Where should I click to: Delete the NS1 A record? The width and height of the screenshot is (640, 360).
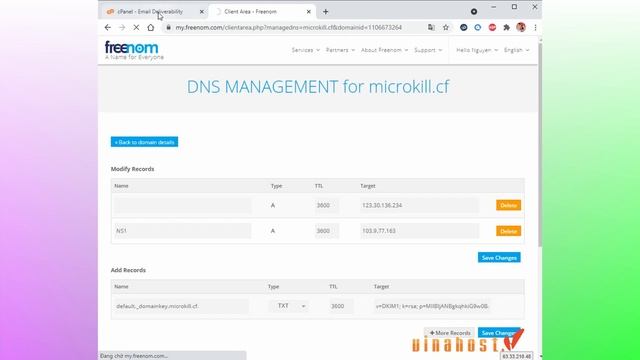(x=508, y=231)
